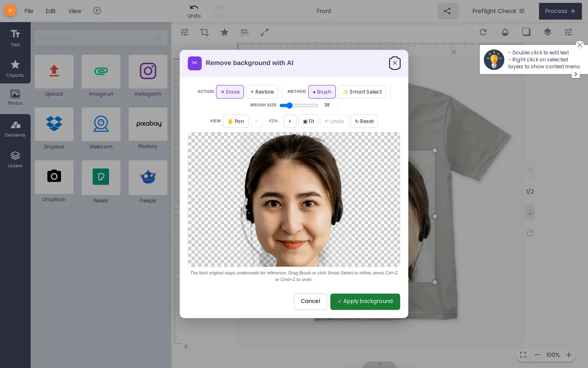Choose the Image url source tile
588x368 pixels.
(x=101, y=71)
